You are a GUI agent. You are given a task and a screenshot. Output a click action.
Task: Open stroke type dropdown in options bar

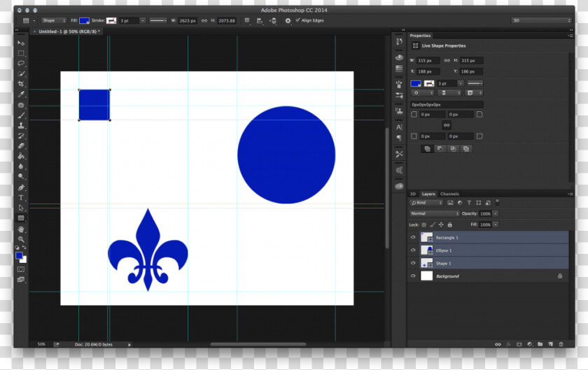(158, 20)
